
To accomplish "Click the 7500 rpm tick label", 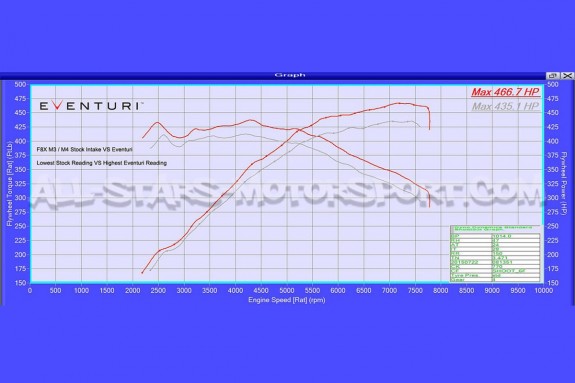I will click(x=415, y=291).
